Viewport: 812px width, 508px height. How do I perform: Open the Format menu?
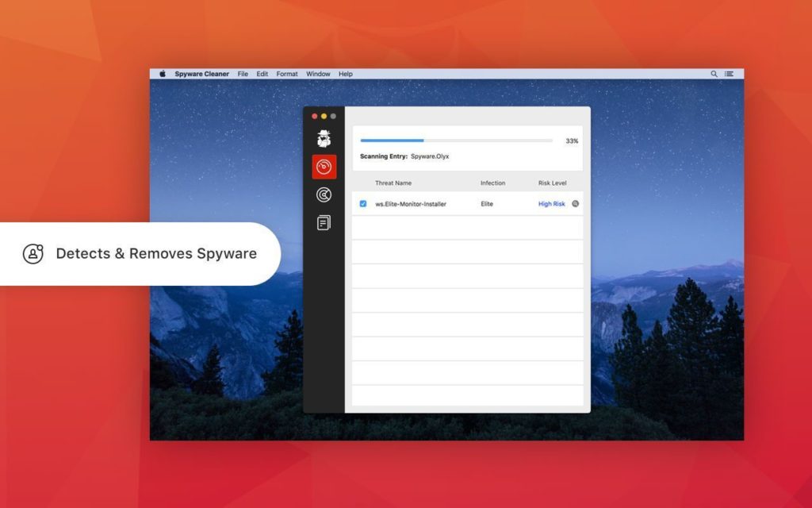click(x=287, y=74)
